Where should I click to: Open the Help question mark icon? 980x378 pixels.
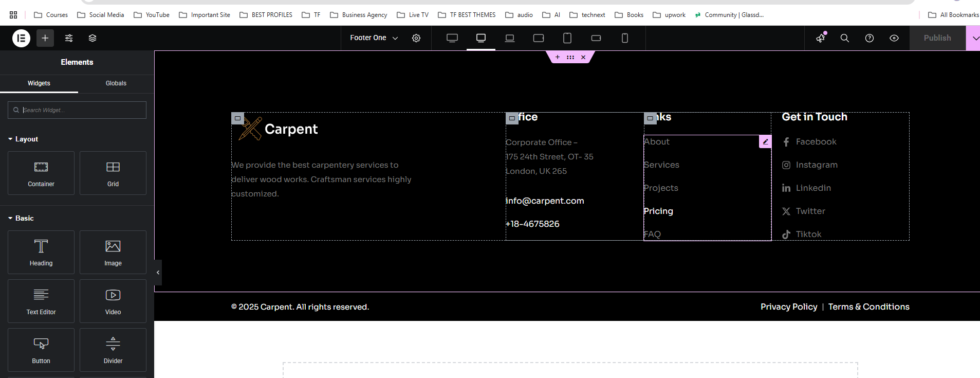pos(870,38)
